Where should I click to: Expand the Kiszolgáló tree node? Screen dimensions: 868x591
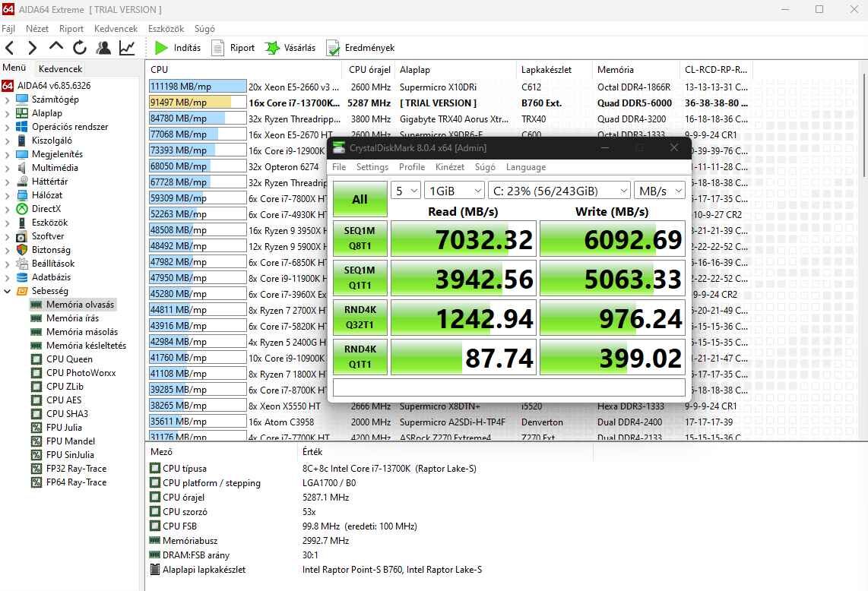point(7,141)
